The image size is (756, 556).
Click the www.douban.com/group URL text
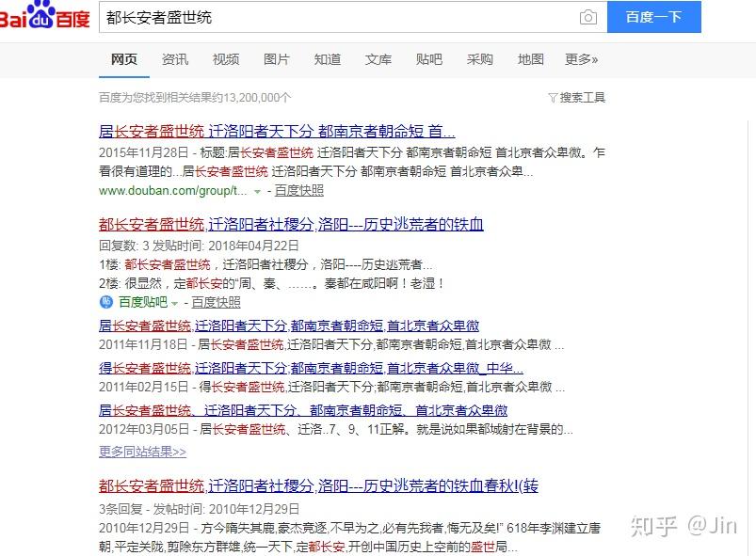point(172,191)
